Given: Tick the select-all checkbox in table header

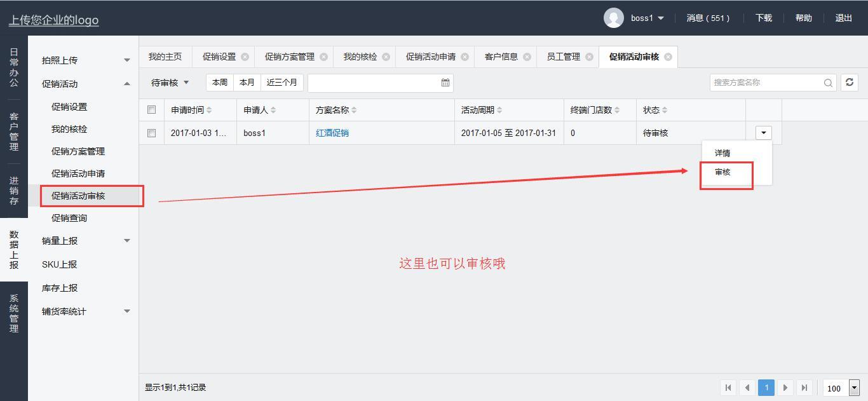Looking at the screenshot, I should (151, 110).
